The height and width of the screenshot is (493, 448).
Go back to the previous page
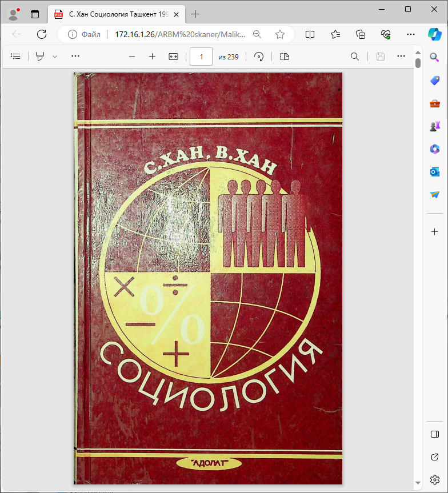pyautogui.click(x=17, y=34)
